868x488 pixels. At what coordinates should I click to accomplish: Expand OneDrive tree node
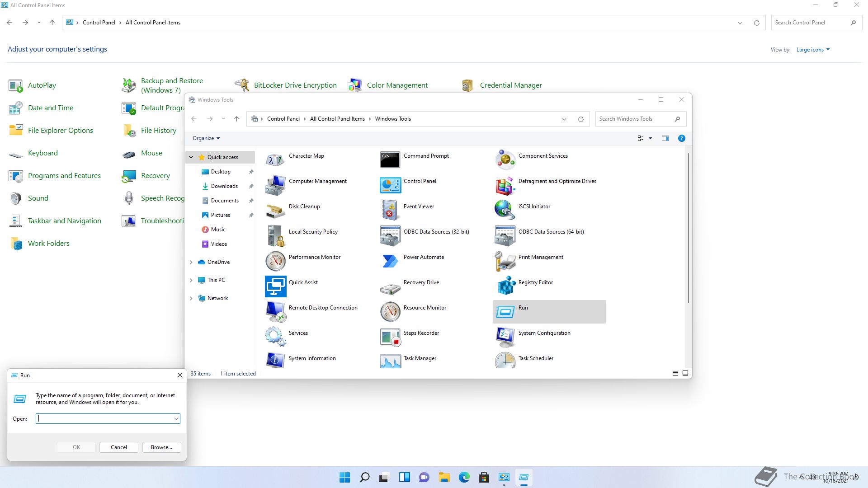(191, 262)
